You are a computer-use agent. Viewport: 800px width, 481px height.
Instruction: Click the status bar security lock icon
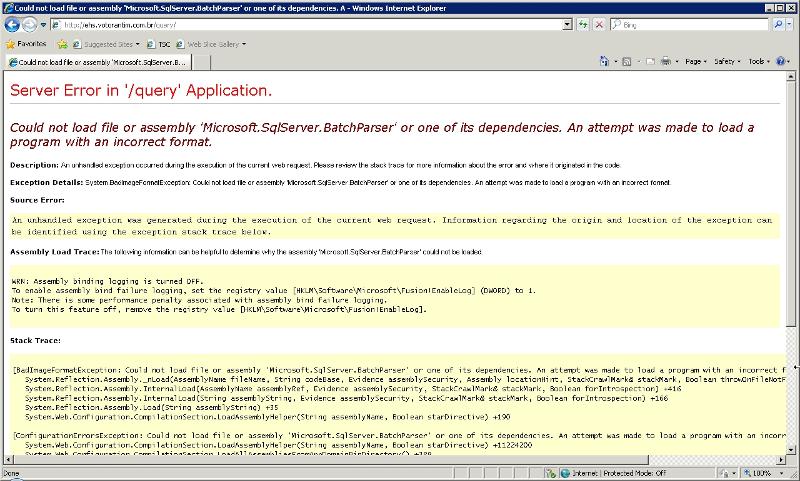[725, 473]
